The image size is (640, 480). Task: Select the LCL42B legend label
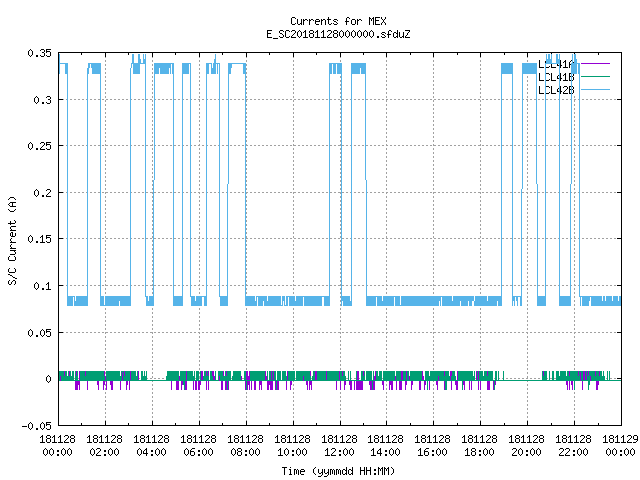point(556,90)
